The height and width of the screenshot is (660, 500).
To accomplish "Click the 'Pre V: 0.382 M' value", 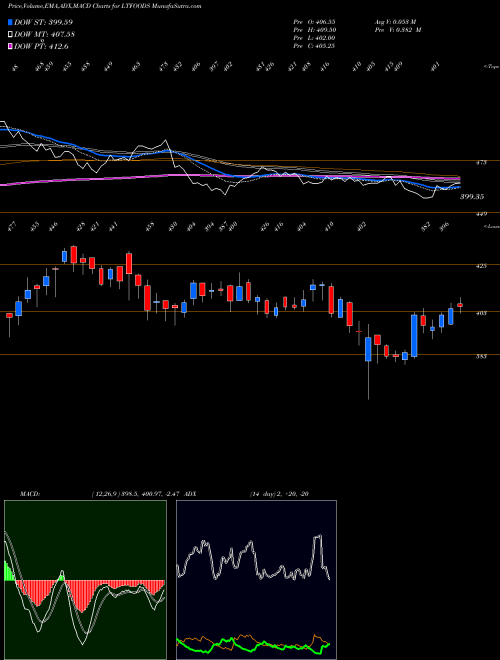I will tap(398, 30).
